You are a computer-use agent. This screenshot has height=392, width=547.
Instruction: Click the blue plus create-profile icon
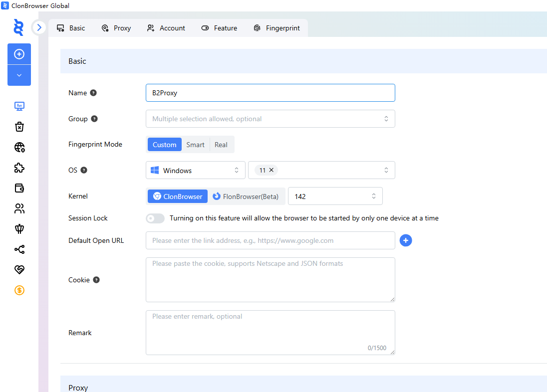click(x=19, y=54)
